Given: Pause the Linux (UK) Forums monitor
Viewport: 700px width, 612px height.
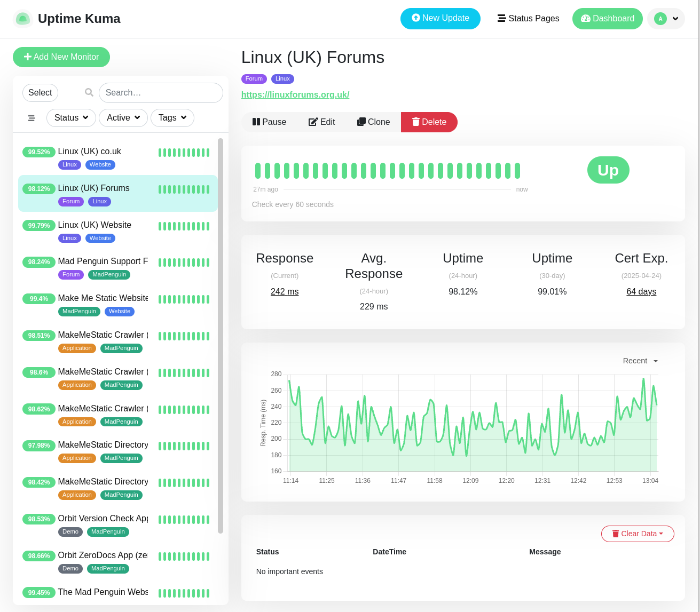Looking at the screenshot, I should (269, 122).
